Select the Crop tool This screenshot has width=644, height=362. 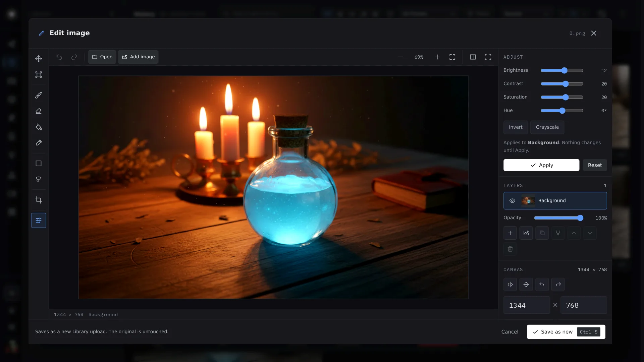pos(39,200)
